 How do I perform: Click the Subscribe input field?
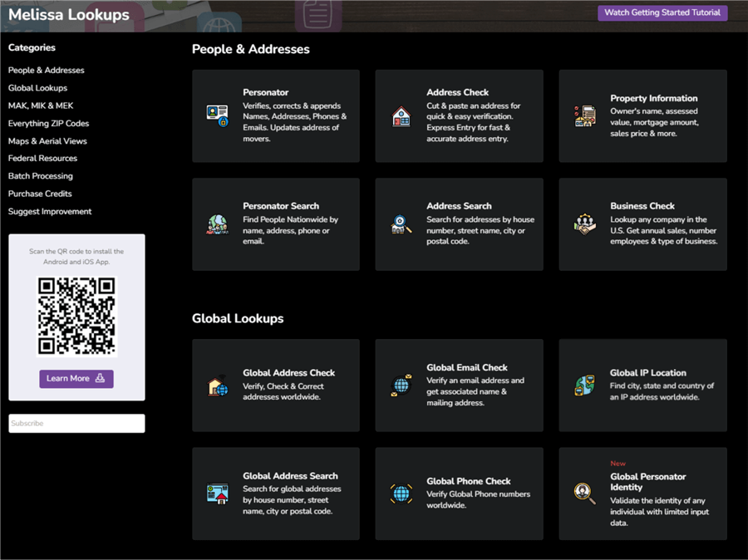pos(76,423)
